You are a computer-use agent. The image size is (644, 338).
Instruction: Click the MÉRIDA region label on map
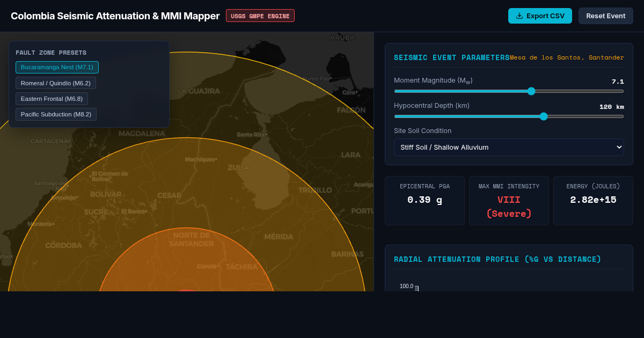coord(279,237)
